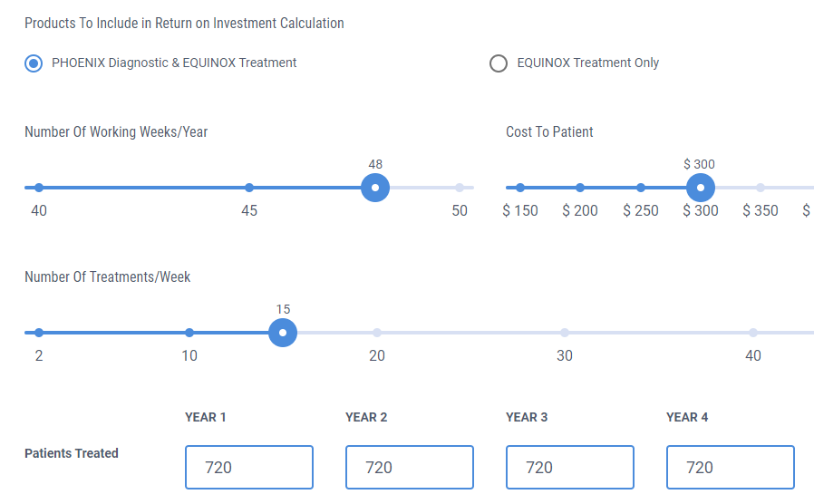
Task: Select EQUINOX Treatment Only radio button
Action: [x=499, y=63]
